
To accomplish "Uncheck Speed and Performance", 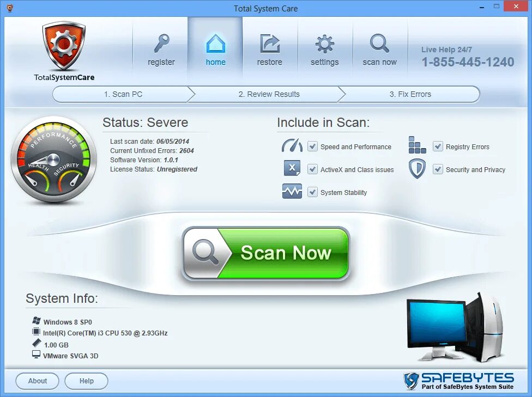I will click(x=312, y=146).
